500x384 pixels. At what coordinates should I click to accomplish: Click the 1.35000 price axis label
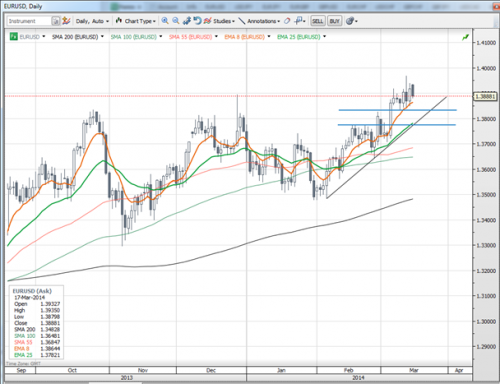[x=486, y=195]
